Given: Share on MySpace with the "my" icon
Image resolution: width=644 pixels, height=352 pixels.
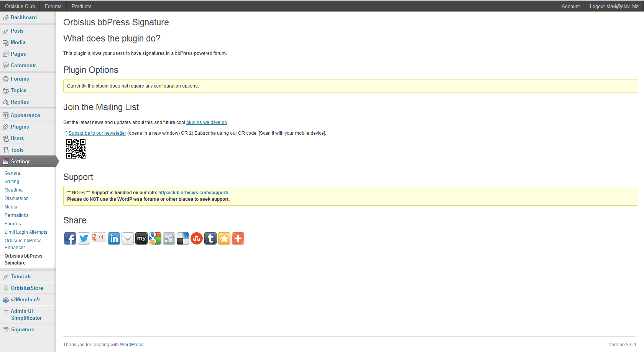Looking at the screenshot, I should (x=141, y=238).
